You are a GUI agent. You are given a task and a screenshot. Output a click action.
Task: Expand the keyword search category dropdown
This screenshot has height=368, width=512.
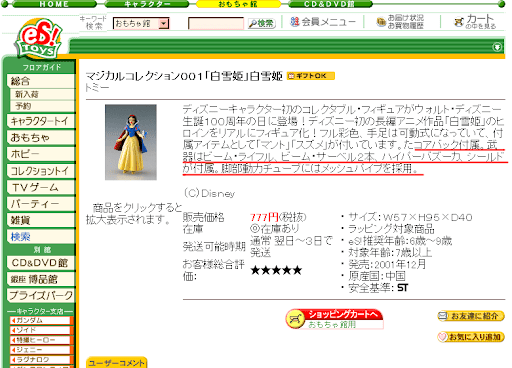(x=163, y=24)
